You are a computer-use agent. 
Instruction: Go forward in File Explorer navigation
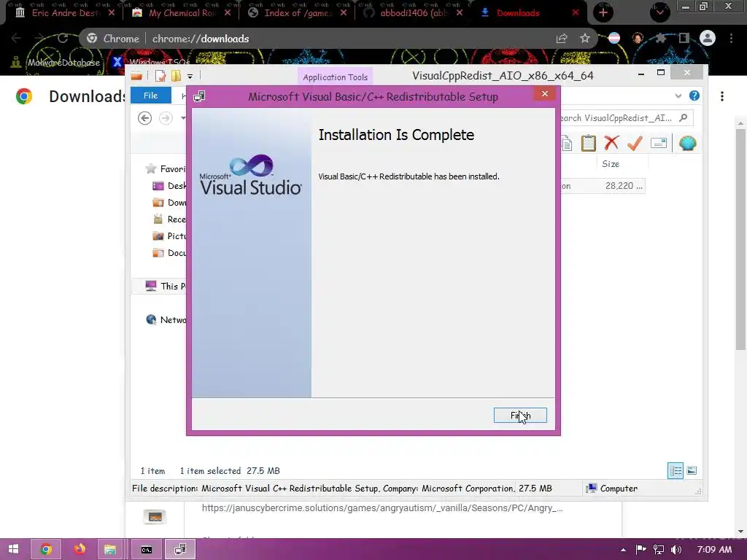[x=166, y=117]
